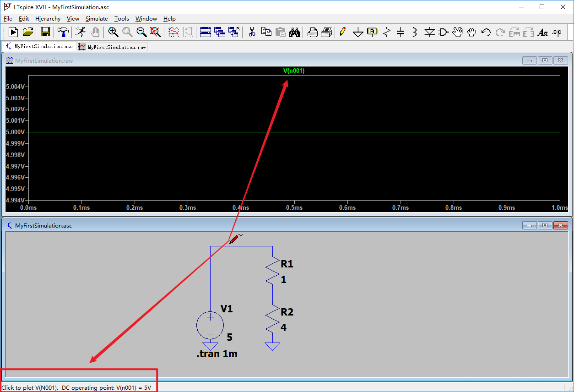Open Control Panel hammer icon
Screen dimensions: 574x392
pyautogui.click(x=63, y=32)
